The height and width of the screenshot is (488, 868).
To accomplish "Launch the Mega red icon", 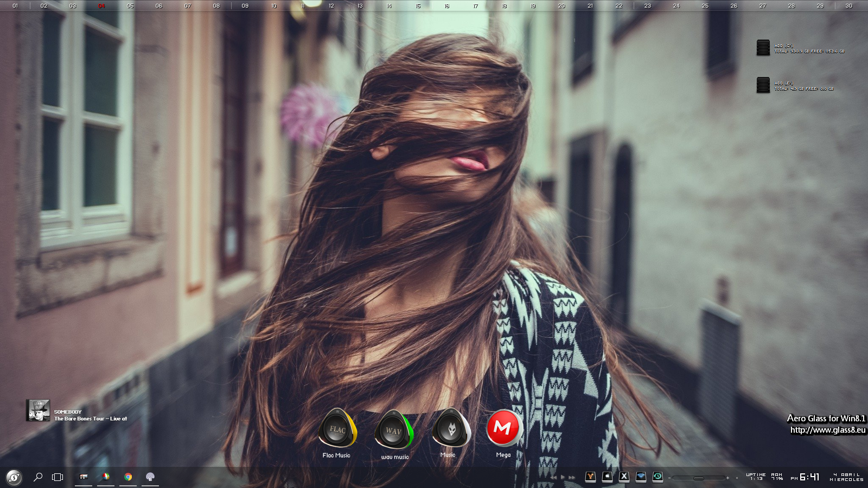I will click(x=503, y=428).
